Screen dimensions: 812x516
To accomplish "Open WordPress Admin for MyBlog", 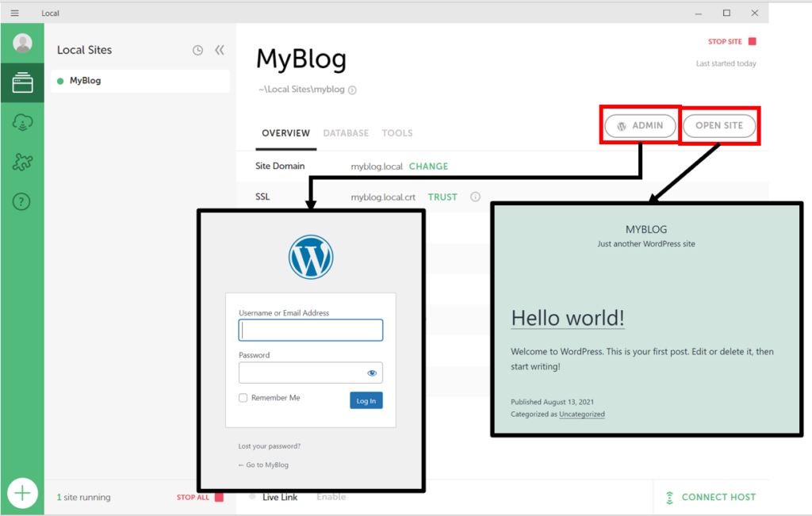I will pos(640,126).
